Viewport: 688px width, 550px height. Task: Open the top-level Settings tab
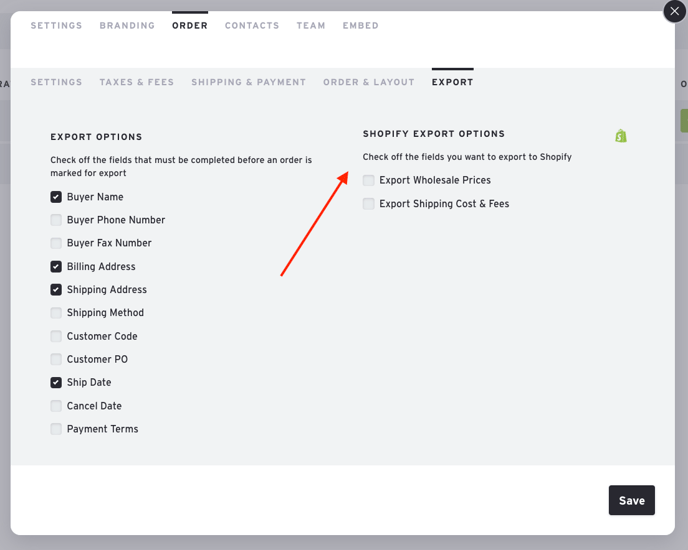[56, 25]
